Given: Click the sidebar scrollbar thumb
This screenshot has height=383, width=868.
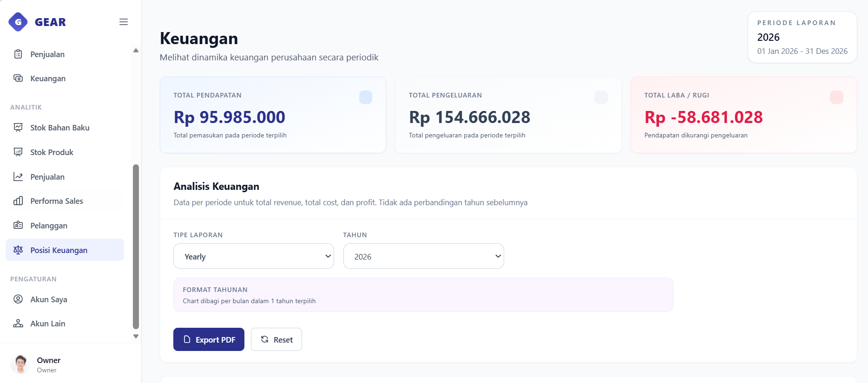Looking at the screenshot, I should 136,247.
